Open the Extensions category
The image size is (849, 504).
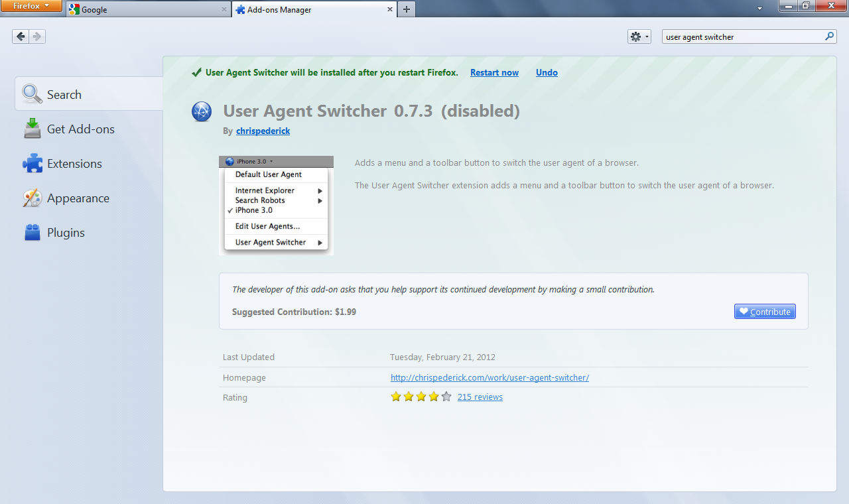(x=89, y=163)
